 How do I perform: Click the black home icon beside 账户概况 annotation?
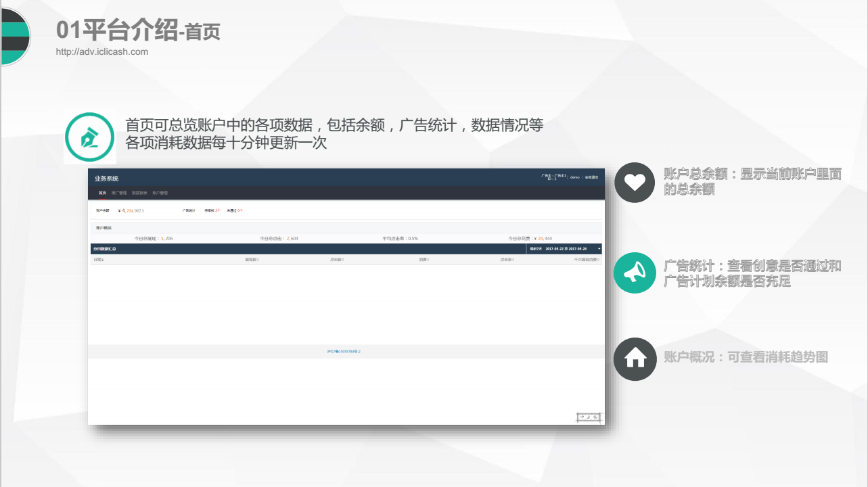tap(634, 359)
